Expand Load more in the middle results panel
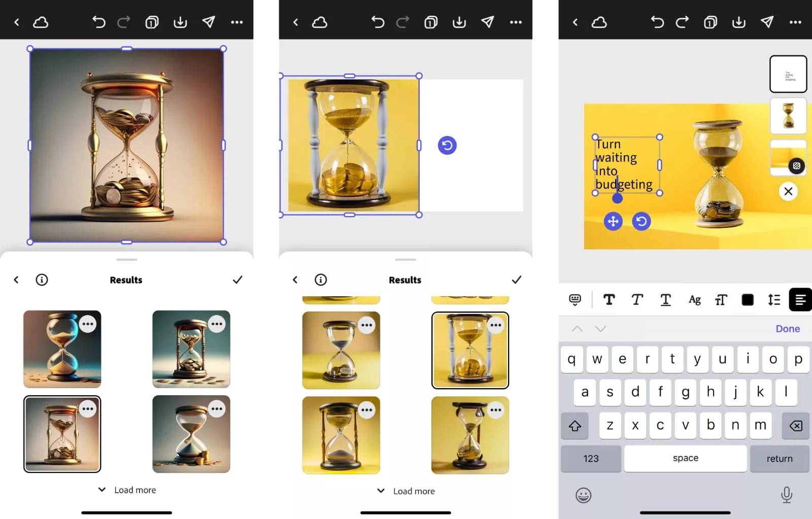The width and height of the screenshot is (812, 519). point(407,491)
